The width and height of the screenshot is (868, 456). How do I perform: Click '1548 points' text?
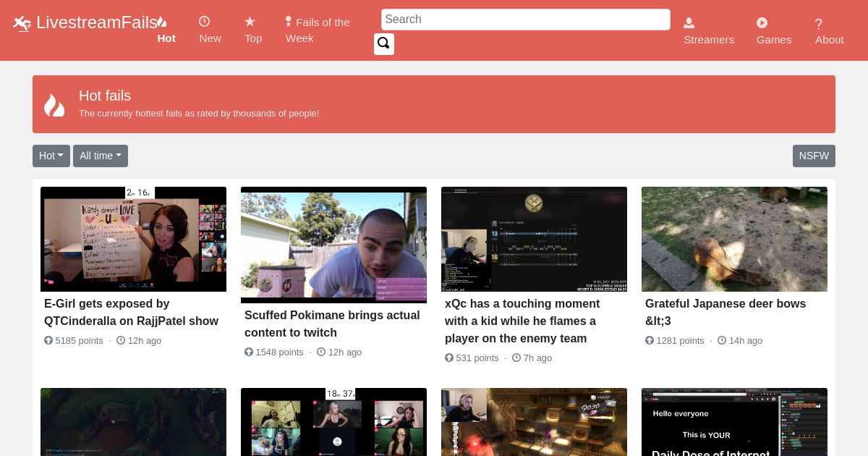coord(280,352)
